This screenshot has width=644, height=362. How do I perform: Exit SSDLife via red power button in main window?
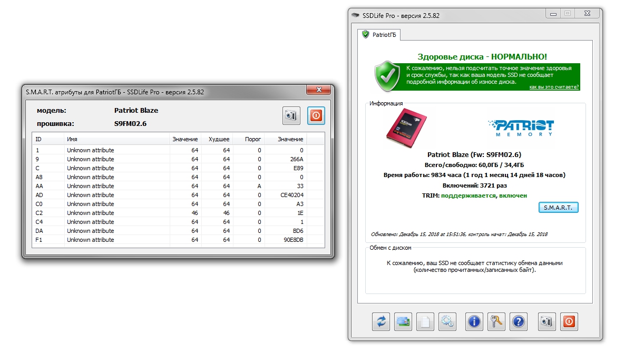(569, 321)
